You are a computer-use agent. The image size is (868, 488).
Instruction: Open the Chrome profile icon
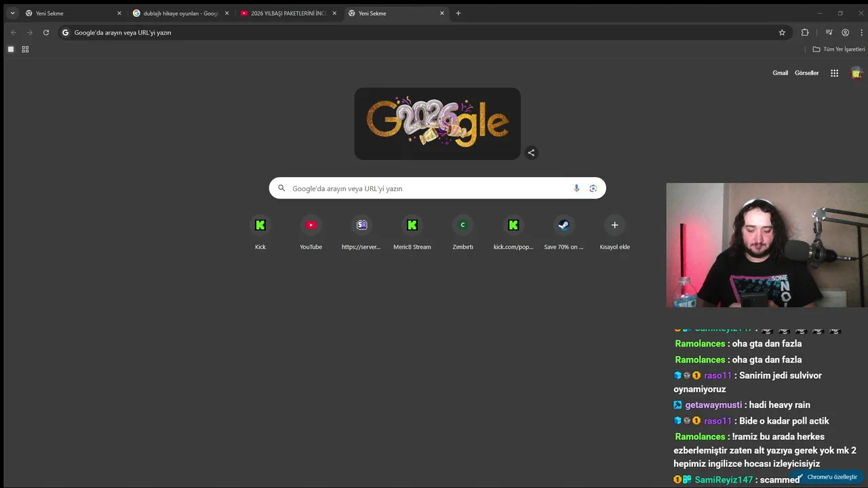pyautogui.click(x=845, y=33)
